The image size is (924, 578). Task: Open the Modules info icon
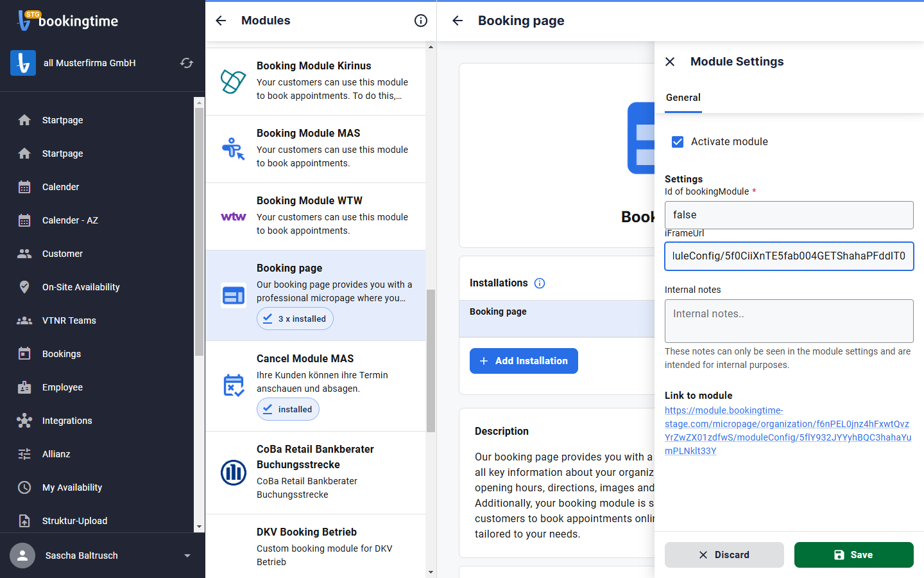(x=421, y=21)
